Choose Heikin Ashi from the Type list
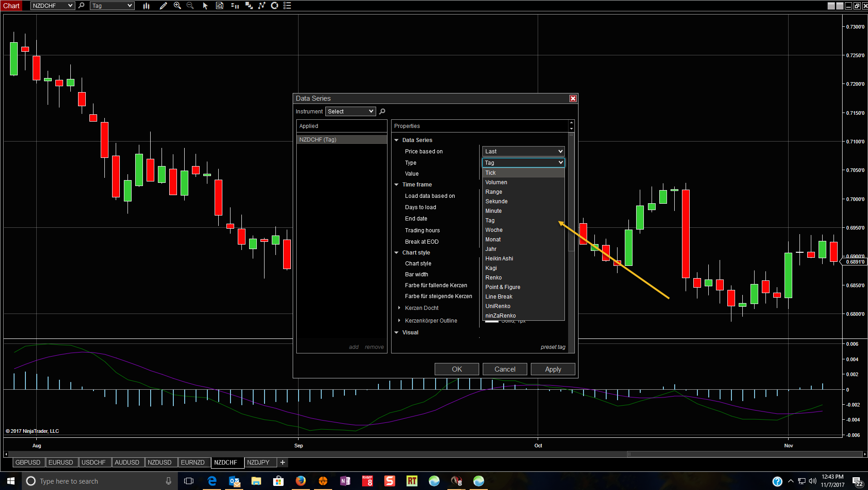The height and width of the screenshot is (490, 868). [523, 259]
